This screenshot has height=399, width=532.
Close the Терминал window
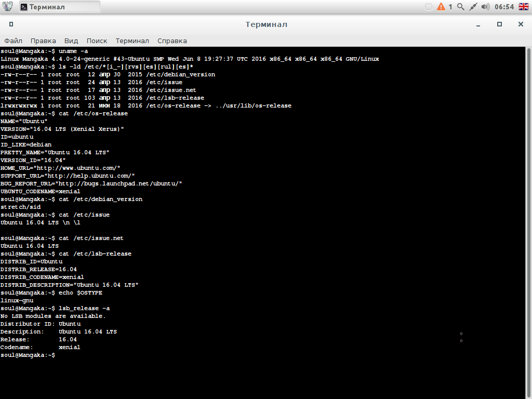[521, 24]
